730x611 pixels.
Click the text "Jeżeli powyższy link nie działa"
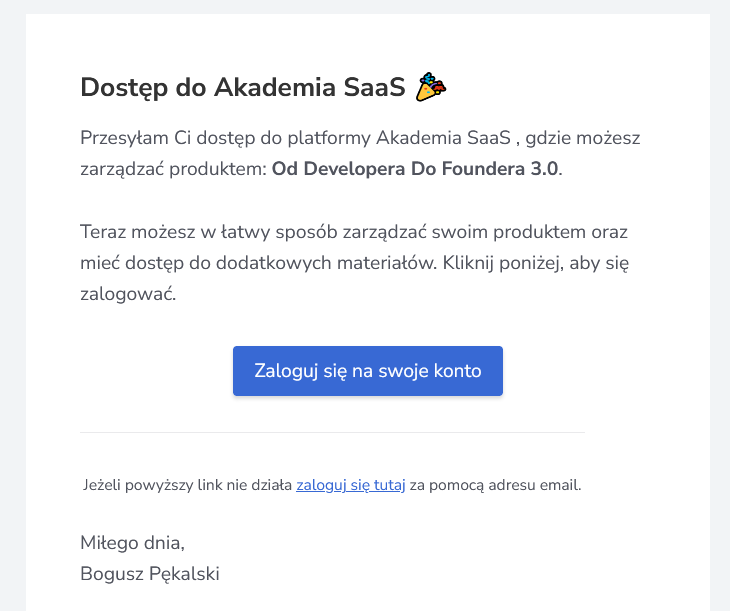pos(188,486)
